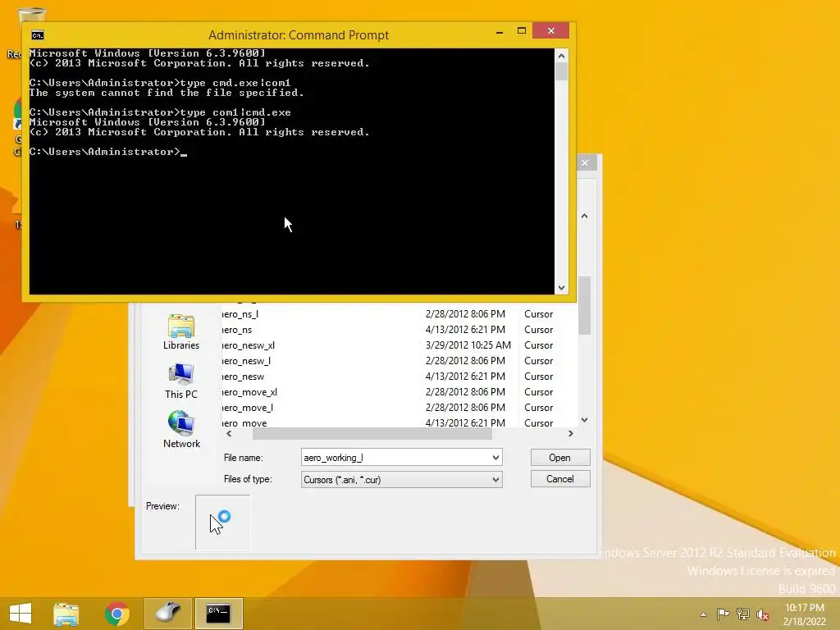Switch to Mouse Properties taskbar item
The height and width of the screenshot is (630, 840).
(x=167, y=614)
